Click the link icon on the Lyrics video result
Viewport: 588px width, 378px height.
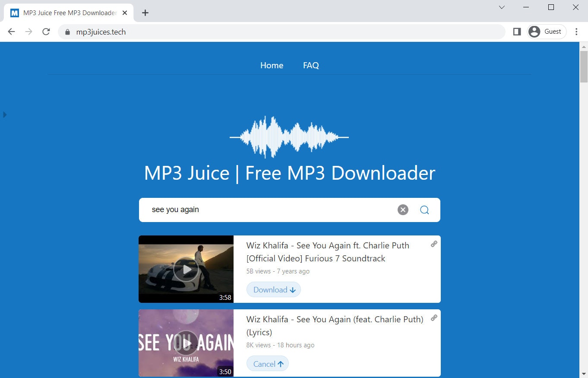click(433, 318)
